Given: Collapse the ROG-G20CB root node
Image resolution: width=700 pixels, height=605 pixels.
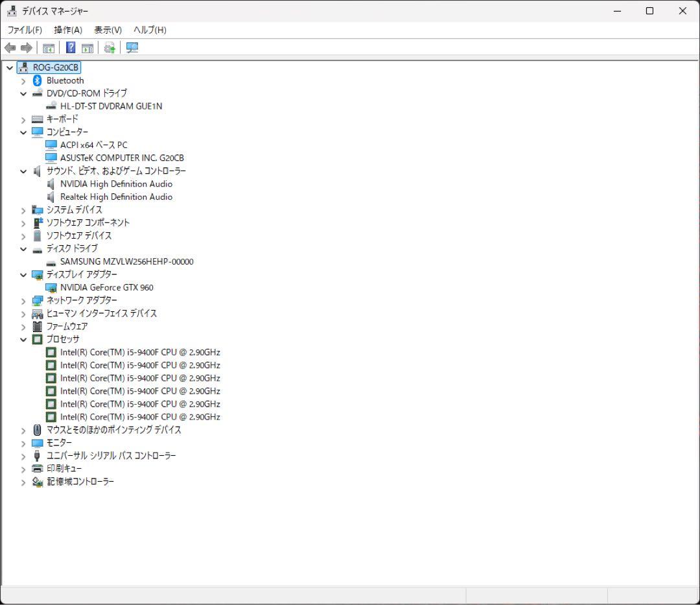Looking at the screenshot, I should [10, 68].
